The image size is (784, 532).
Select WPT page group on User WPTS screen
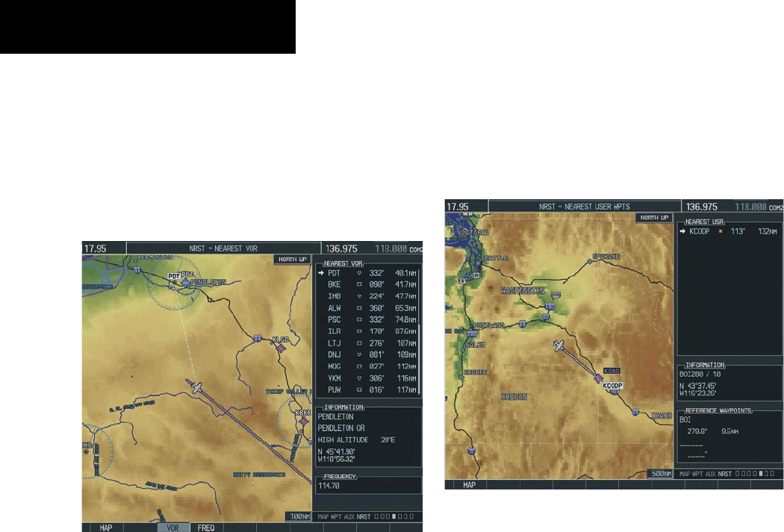coord(697,474)
